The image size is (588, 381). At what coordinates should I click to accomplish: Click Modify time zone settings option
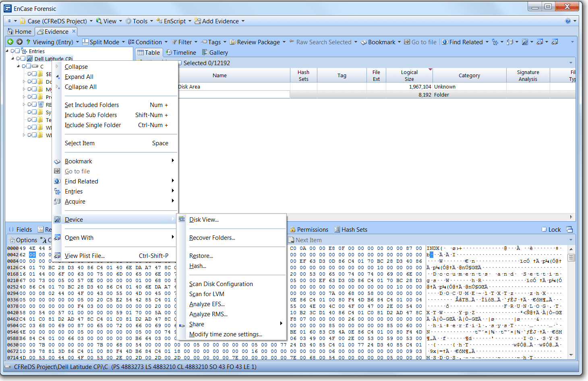[226, 334]
